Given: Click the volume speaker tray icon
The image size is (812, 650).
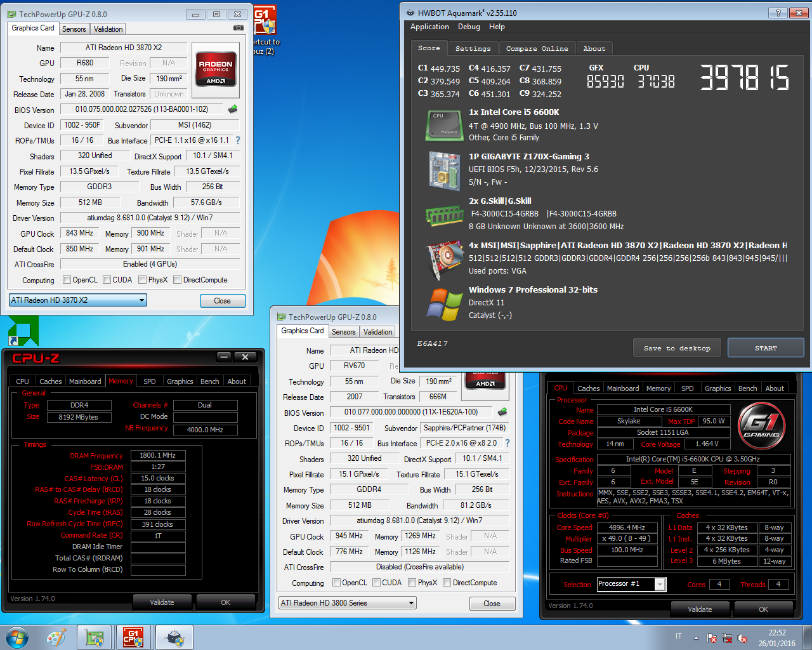Looking at the screenshot, I should pyautogui.click(x=742, y=638).
